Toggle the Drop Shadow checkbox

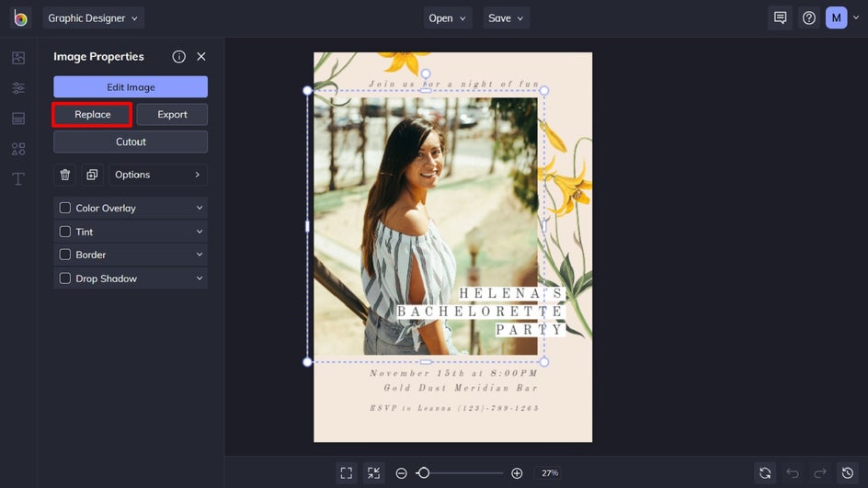(x=65, y=278)
